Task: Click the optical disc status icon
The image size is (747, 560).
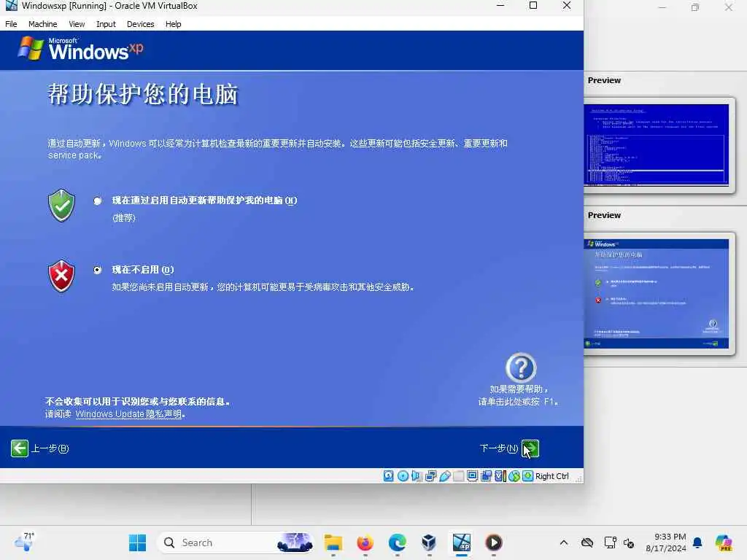Action: pos(403,475)
